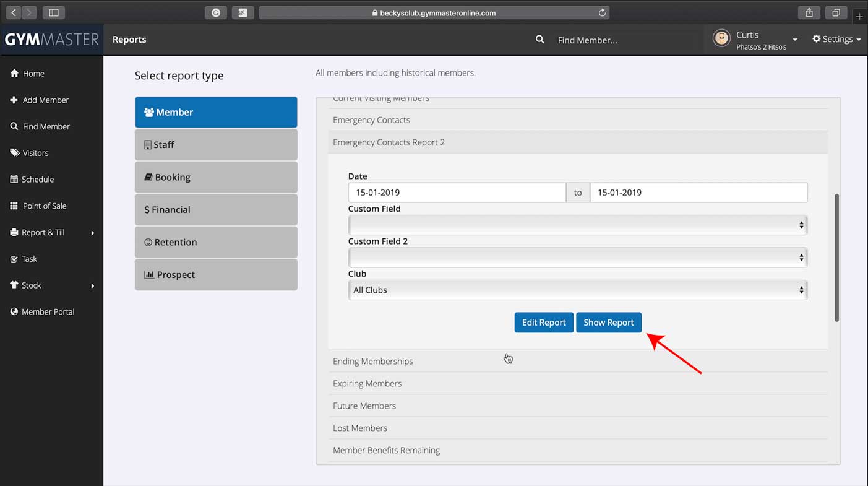Expand Member Benefits Remaining report
Viewport: 868px width, 486px height.
click(x=578, y=451)
